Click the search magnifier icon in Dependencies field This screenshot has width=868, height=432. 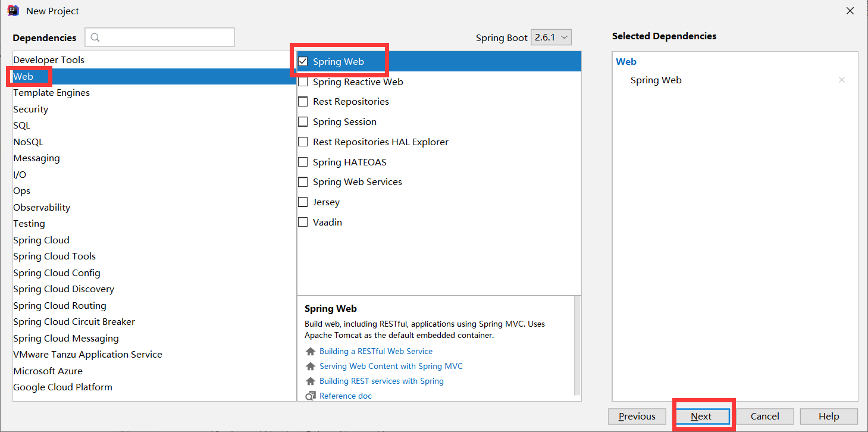tap(95, 37)
